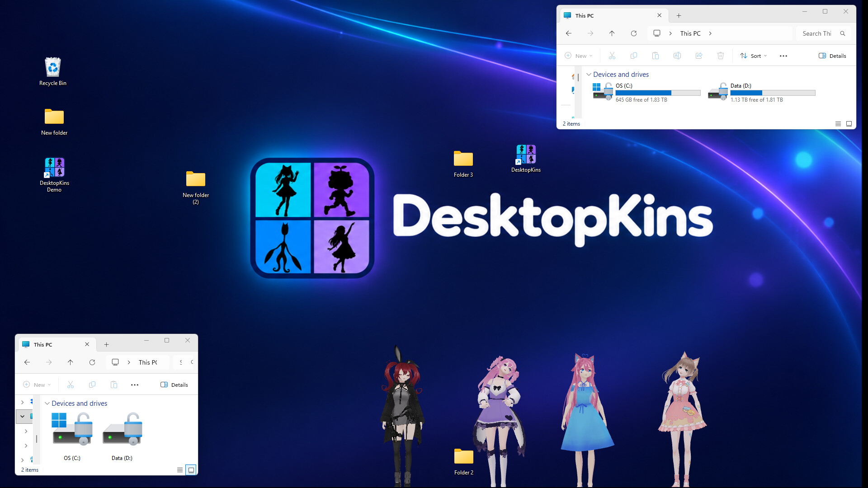Select the desktop folder labeled New folder

(54, 122)
